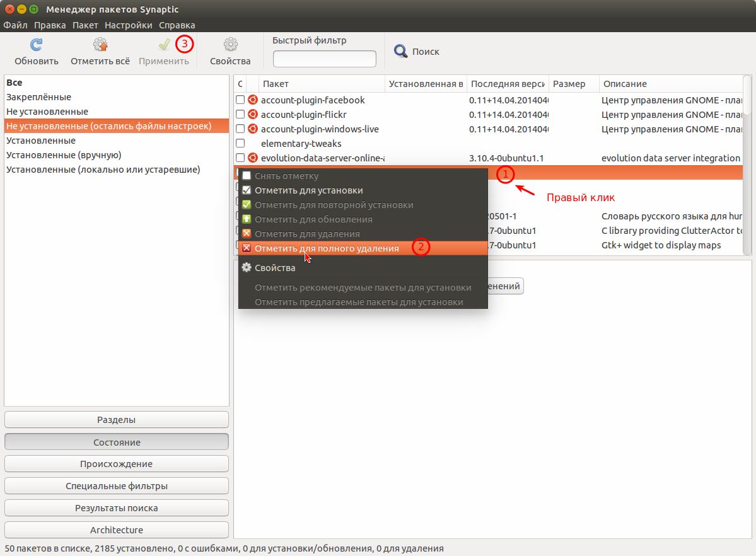Select Не установленные (остались файлы настроек)

tap(116, 126)
